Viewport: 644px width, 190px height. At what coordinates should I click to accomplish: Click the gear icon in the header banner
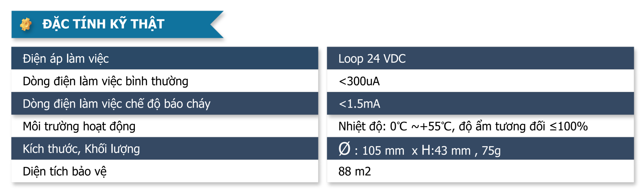click(25, 24)
